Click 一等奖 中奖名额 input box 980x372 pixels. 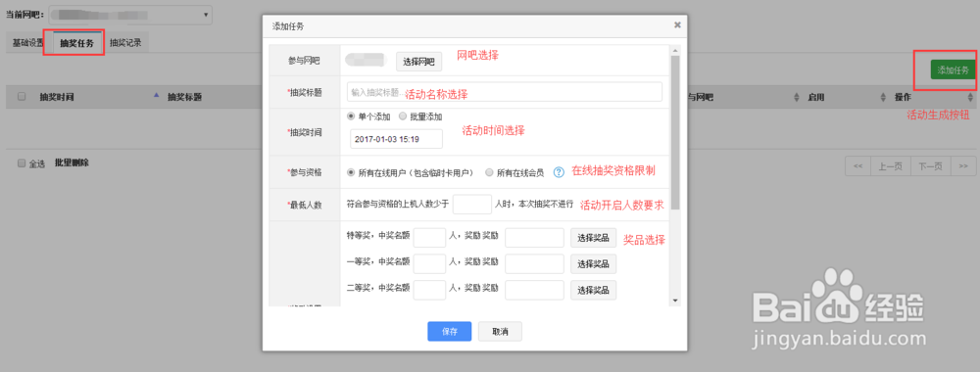[x=429, y=263]
